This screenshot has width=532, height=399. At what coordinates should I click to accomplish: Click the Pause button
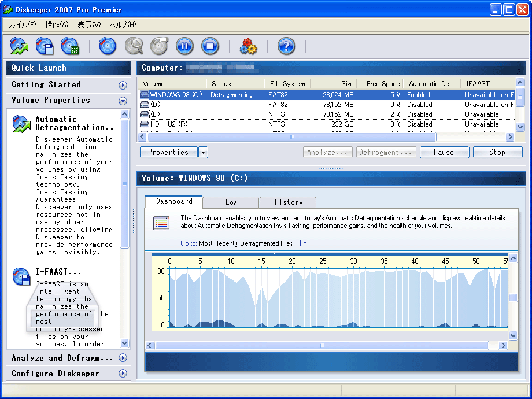tap(445, 152)
